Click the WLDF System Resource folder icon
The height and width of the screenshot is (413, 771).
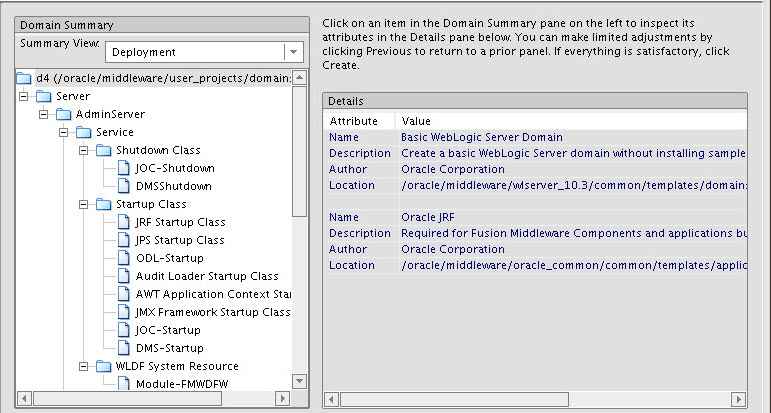coord(104,366)
